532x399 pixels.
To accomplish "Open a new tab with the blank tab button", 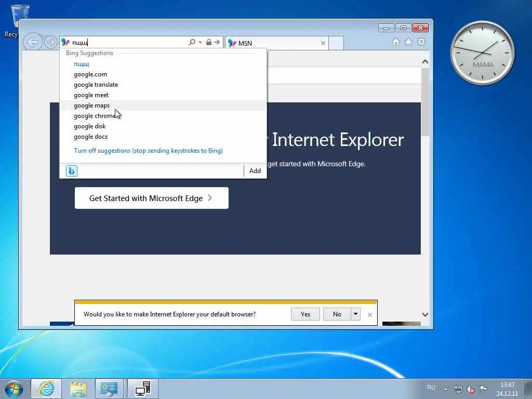I will [x=336, y=43].
